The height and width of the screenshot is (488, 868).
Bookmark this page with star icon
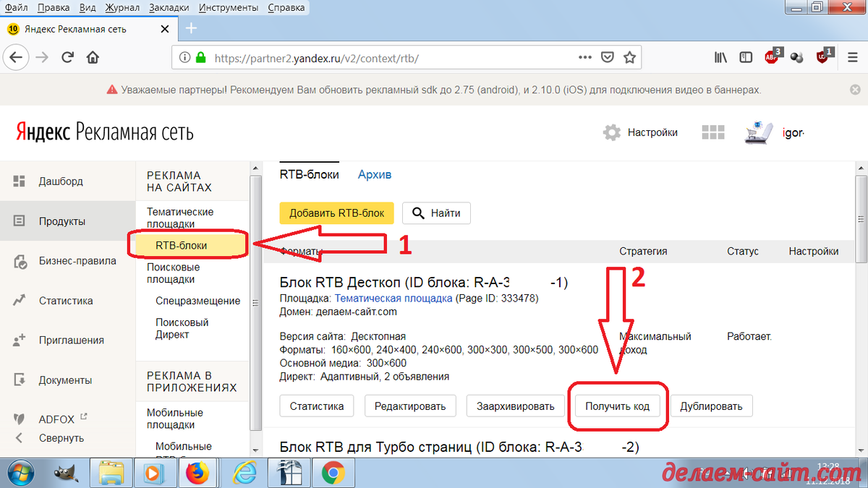[x=629, y=57]
